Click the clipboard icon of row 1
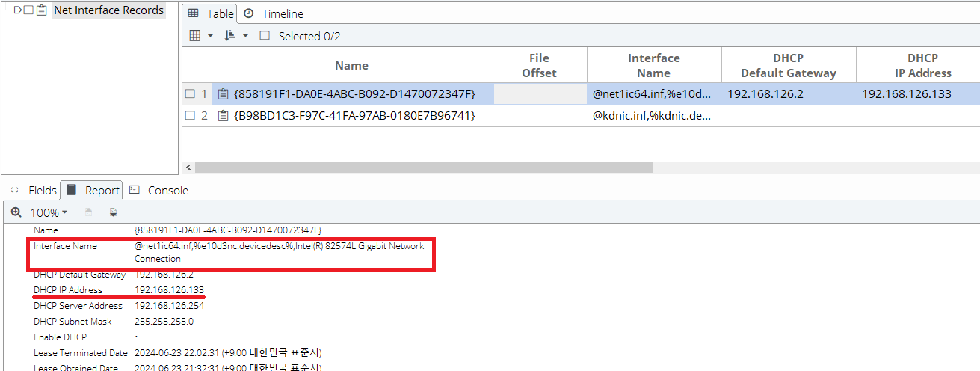980x371 pixels. click(x=223, y=94)
